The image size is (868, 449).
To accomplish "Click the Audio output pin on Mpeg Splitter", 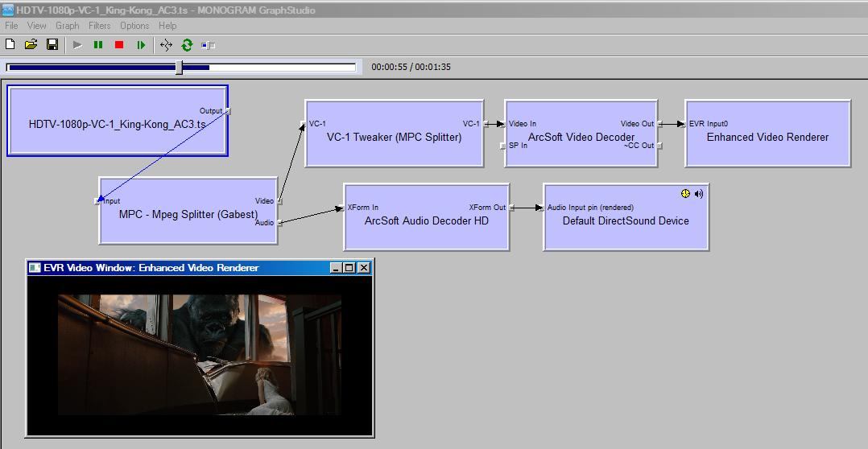I will [279, 223].
